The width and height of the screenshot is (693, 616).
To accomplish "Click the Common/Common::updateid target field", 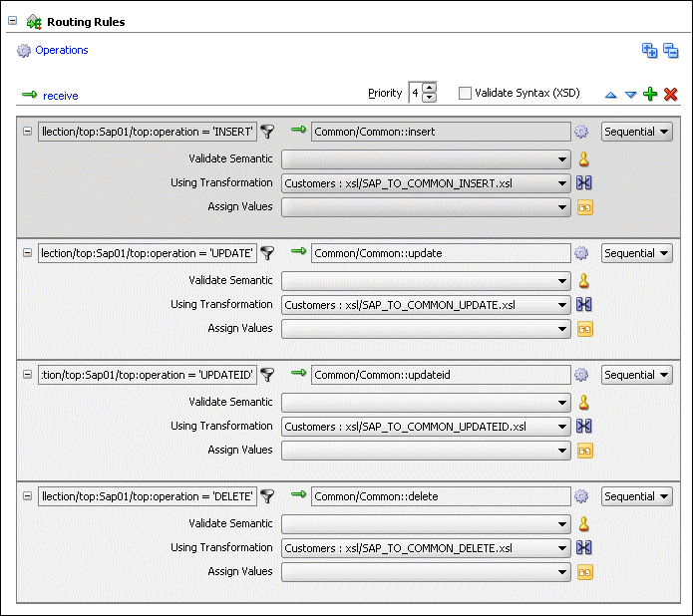I will pos(440,375).
